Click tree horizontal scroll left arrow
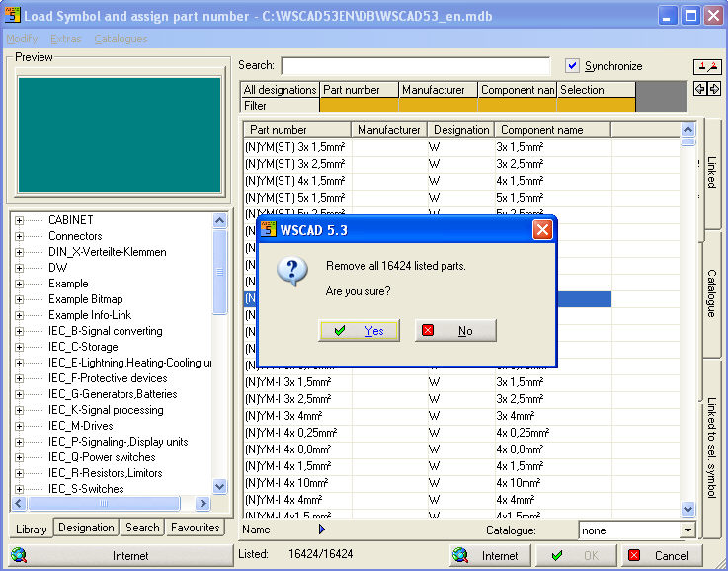The height and width of the screenshot is (571, 728). (x=19, y=503)
